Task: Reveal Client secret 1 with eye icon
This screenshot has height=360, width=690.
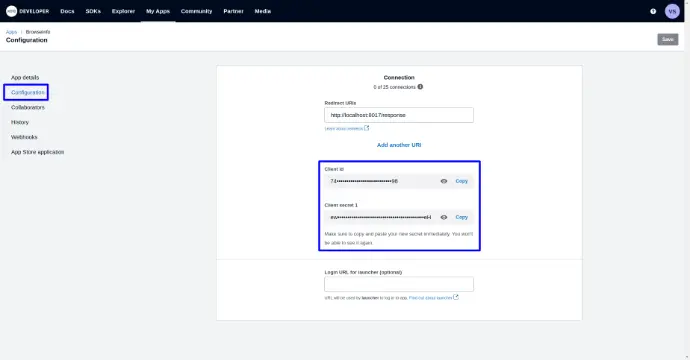Action: point(444,217)
